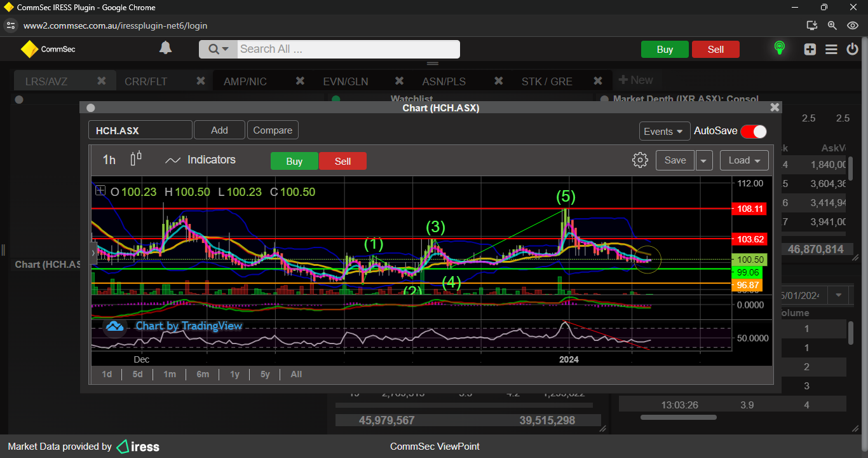Select the 1y time range
This screenshot has height=458, width=868.
point(234,374)
